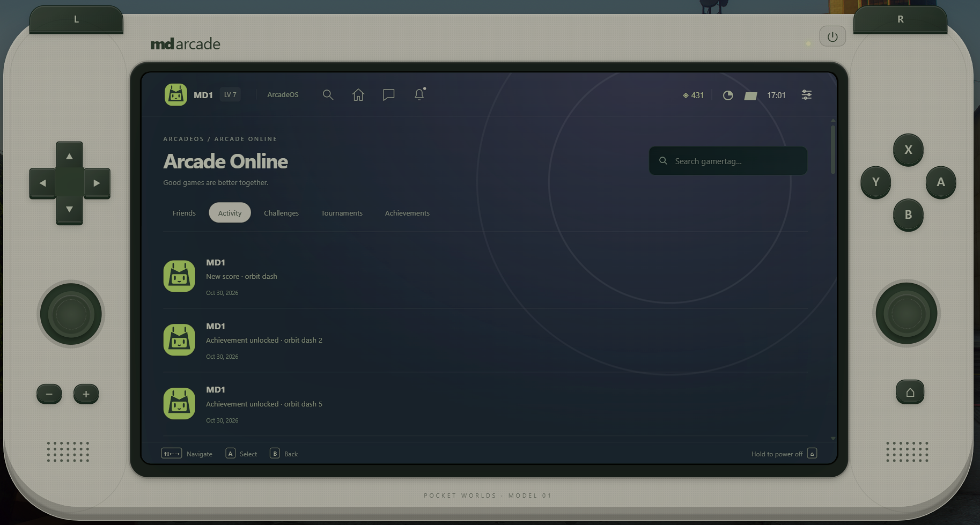The width and height of the screenshot is (980, 525).
Task: Click the R shoulder button
Action: point(900,20)
